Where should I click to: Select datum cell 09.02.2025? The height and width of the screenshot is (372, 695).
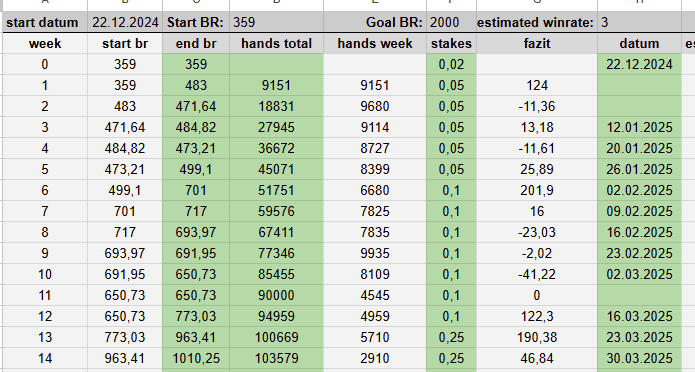click(x=639, y=211)
